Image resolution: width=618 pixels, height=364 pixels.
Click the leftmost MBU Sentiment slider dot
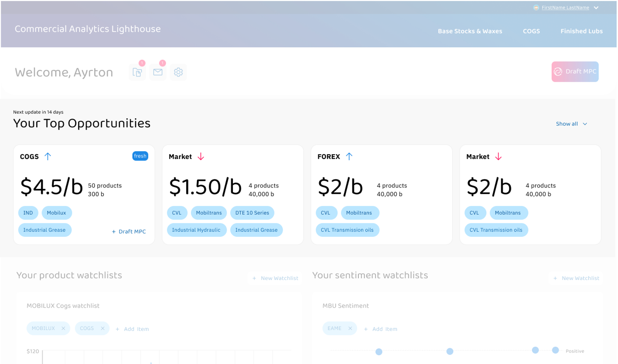click(x=379, y=352)
